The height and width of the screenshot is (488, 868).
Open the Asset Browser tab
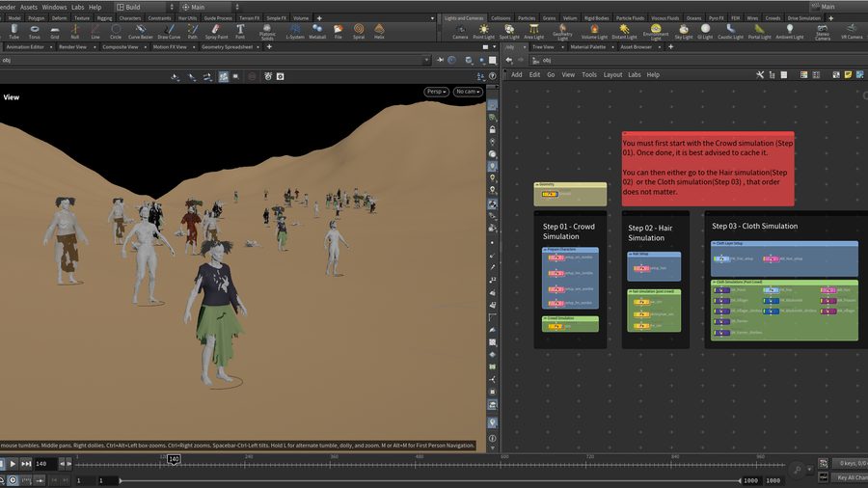click(x=636, y=47)
